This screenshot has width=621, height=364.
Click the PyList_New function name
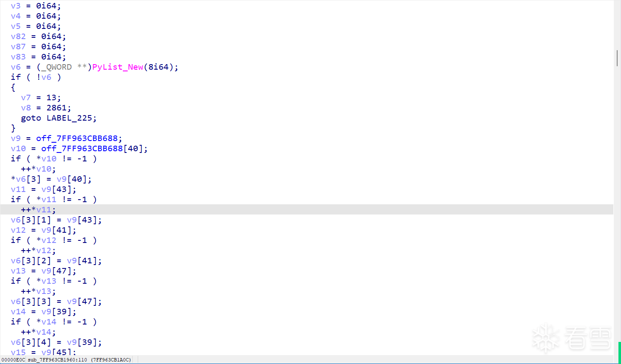pyautogui.click(x=118, y=67)
